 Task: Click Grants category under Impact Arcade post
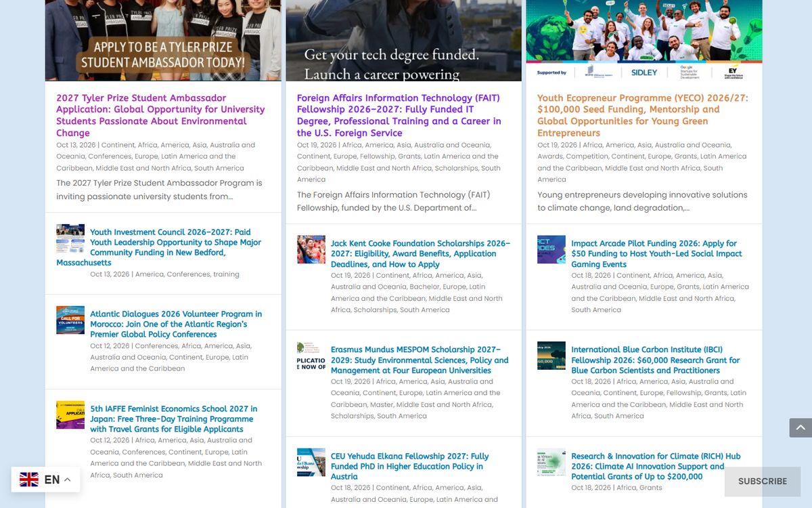pos(688,287)
